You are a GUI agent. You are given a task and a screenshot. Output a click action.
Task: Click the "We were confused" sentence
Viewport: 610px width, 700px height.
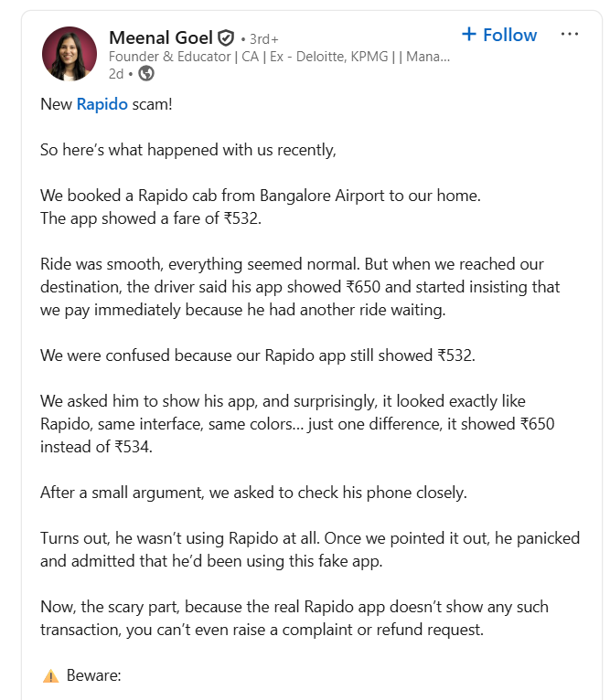click(258, 355)
